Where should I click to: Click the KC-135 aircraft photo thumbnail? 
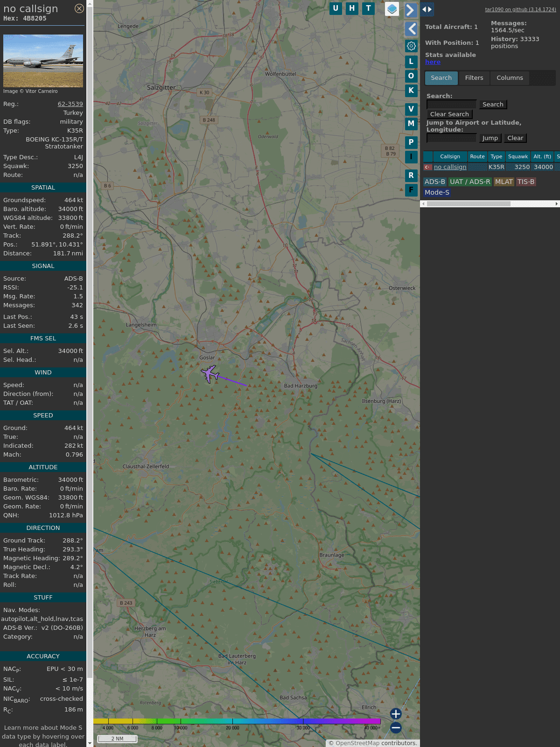pyautogui.click(x=43, y=61)
